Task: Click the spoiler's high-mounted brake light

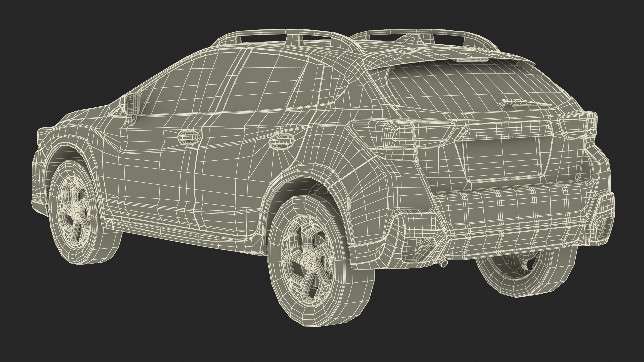Action: point(472,60)
